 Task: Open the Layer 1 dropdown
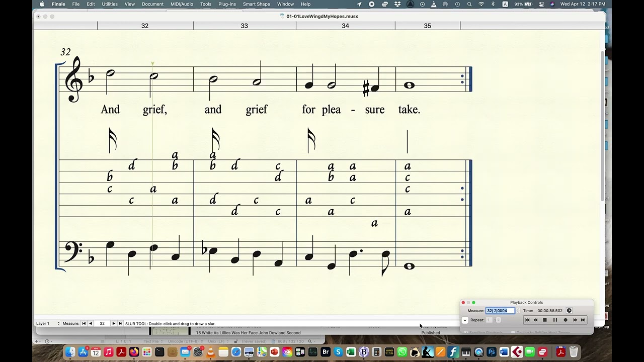pyautogui.click(x=48, y=323)
